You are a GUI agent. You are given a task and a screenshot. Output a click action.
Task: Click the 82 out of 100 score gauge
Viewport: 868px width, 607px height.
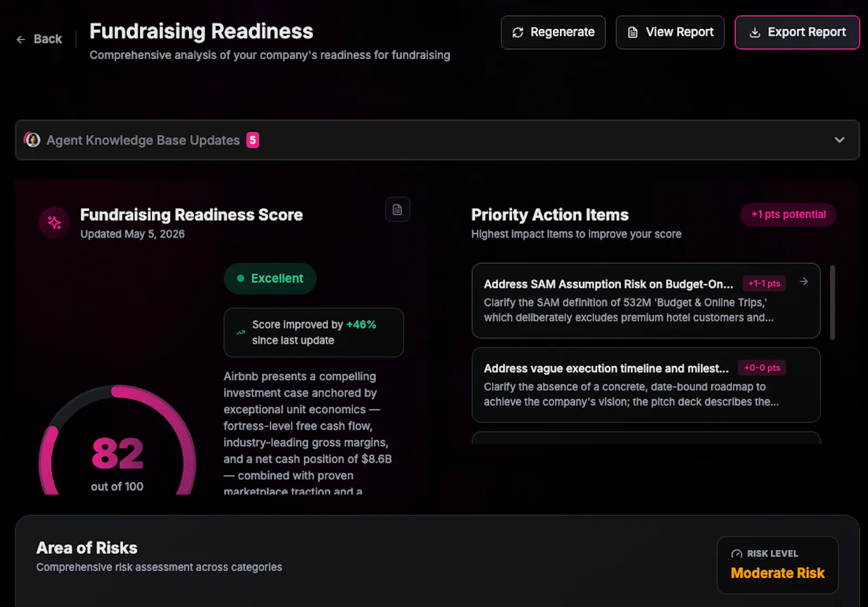coord(117,440)
